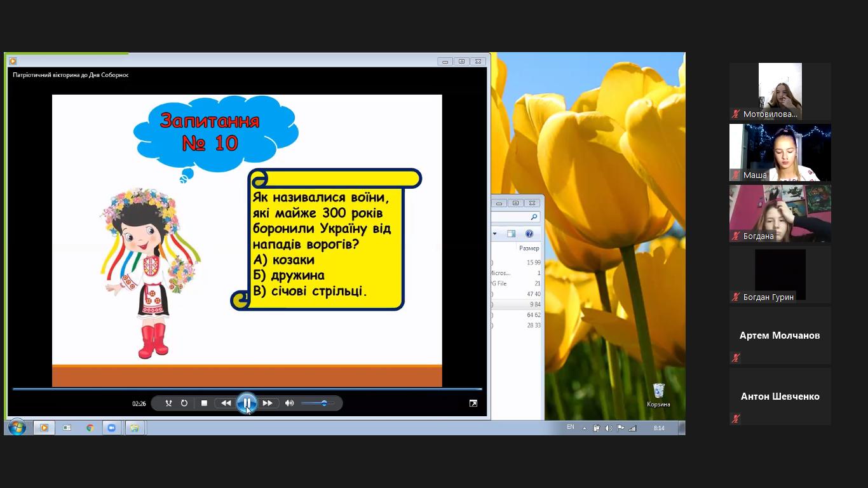Image resolution: width=868 pixels, height=488 pixels.
Task: Click the rewind/previous button
Action: [226, 403]
